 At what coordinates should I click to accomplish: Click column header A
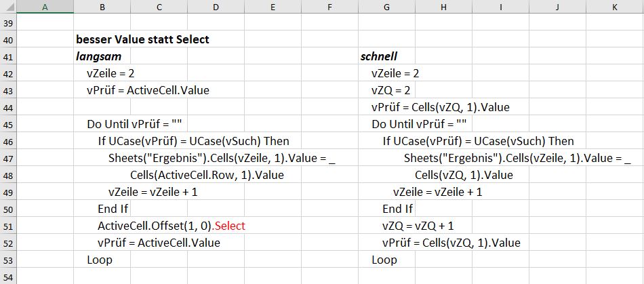click(44, 7)
